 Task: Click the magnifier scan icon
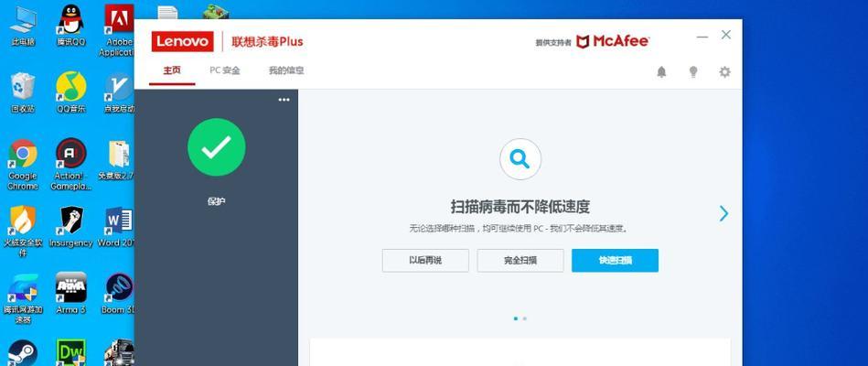(520, 159)
